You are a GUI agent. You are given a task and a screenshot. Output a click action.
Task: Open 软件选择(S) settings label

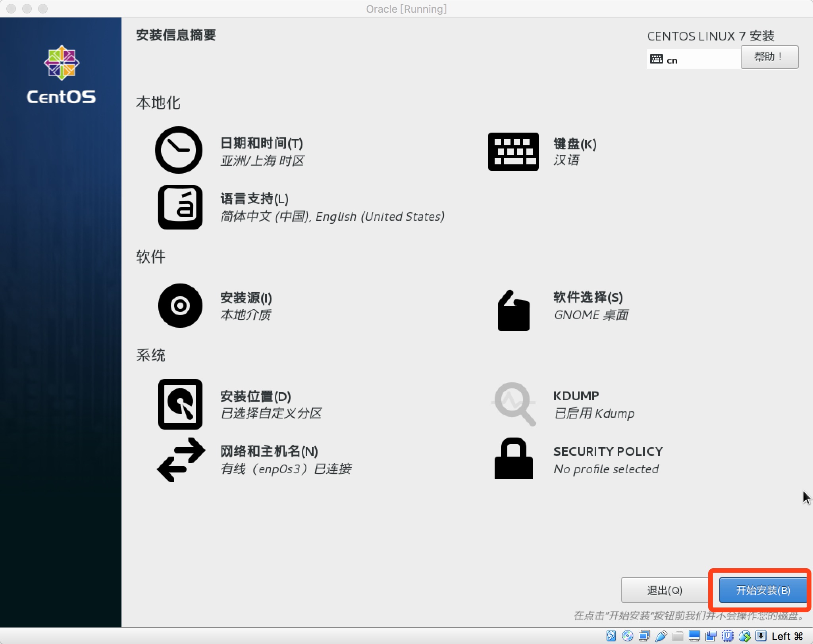click(x=588, y=297)
